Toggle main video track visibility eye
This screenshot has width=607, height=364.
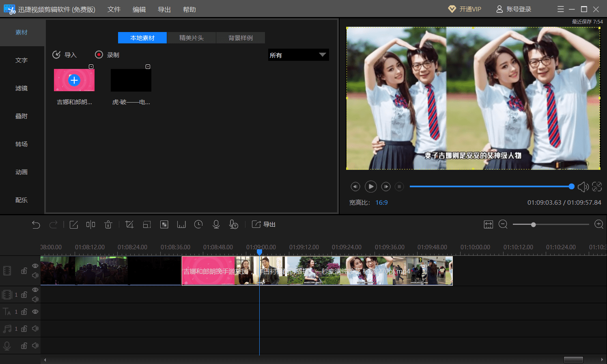click(x=35, y=266)
